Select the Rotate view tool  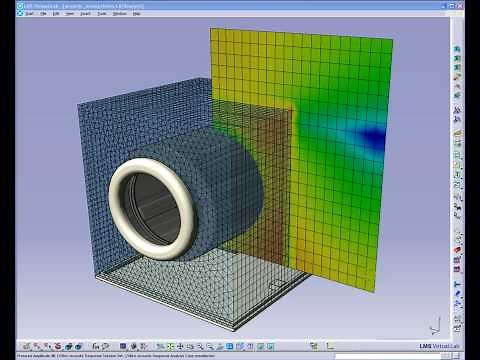coord(190,346)
